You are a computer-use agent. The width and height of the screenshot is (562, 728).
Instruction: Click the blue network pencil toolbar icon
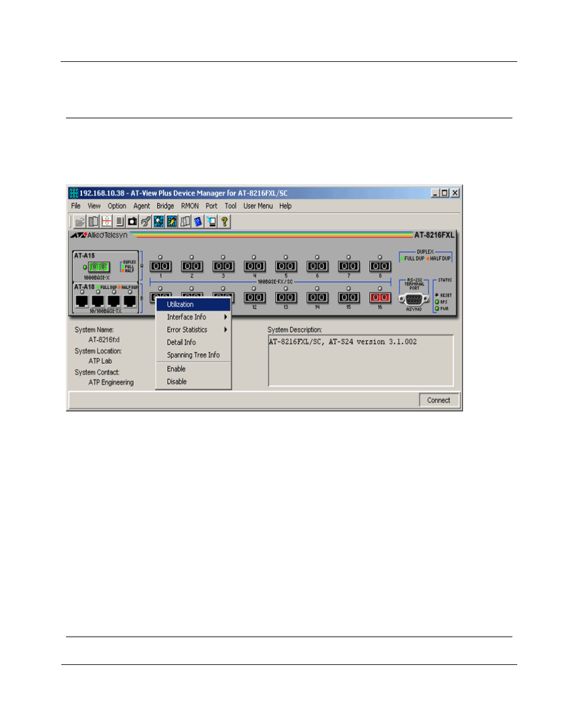(x=171, y=222)
